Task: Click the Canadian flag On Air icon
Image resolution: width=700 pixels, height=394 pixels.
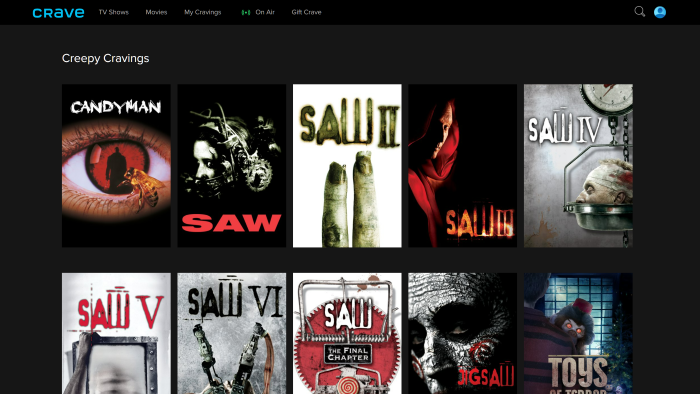Action: coord(246,12)
